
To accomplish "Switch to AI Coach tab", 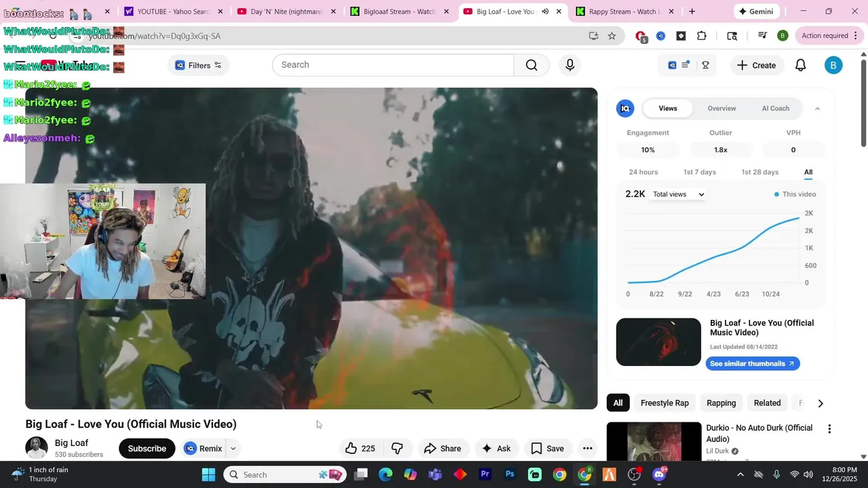I will click(775, 108).
